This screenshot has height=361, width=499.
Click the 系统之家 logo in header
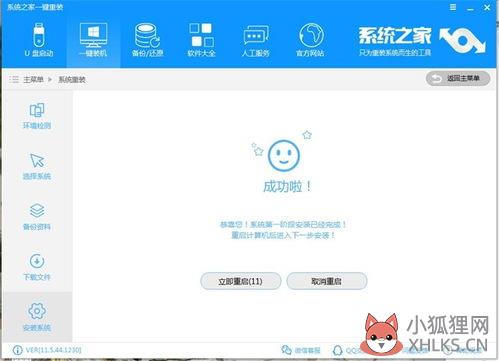click(422, 41)
